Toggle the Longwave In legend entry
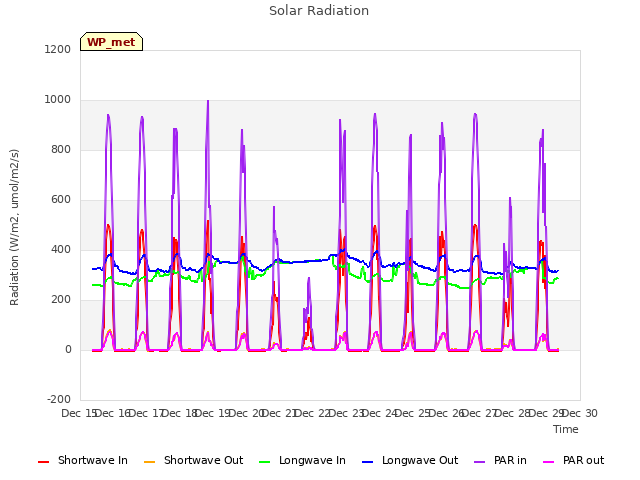 tap(302, 460)
